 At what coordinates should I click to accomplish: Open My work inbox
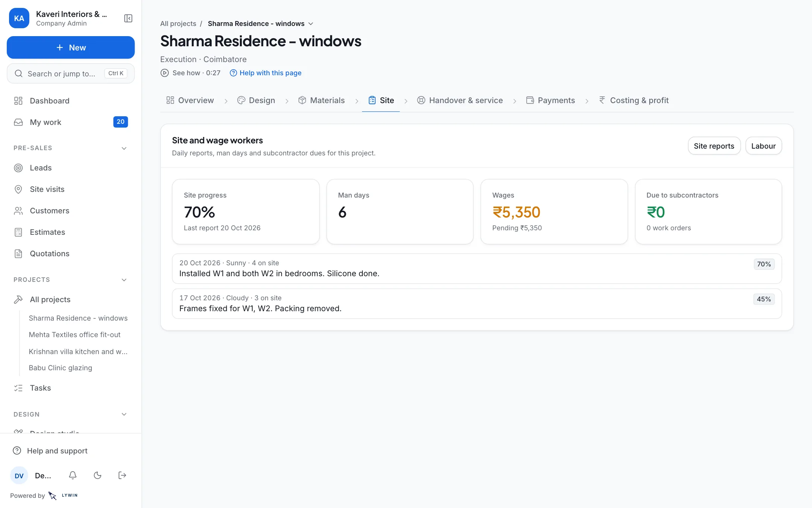click(71, 122)
